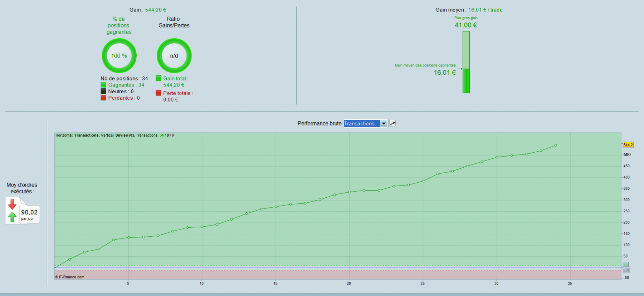Click the chart header "Horizontal: Transactions" text
The width and height of the screenshot is (644, 296).
coord(77,135)
